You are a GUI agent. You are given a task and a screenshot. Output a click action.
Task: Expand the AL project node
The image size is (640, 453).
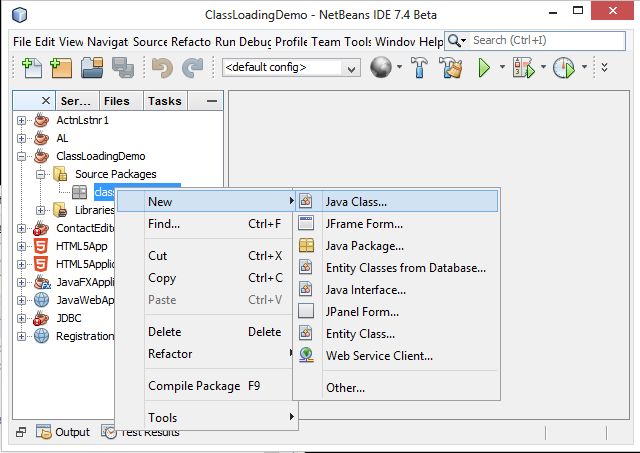pyautogui.click(x=21, y=138)
